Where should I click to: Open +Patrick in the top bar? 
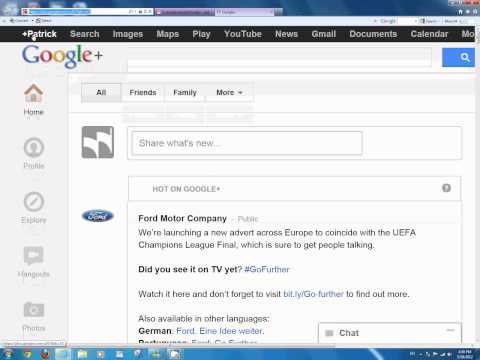39,34
